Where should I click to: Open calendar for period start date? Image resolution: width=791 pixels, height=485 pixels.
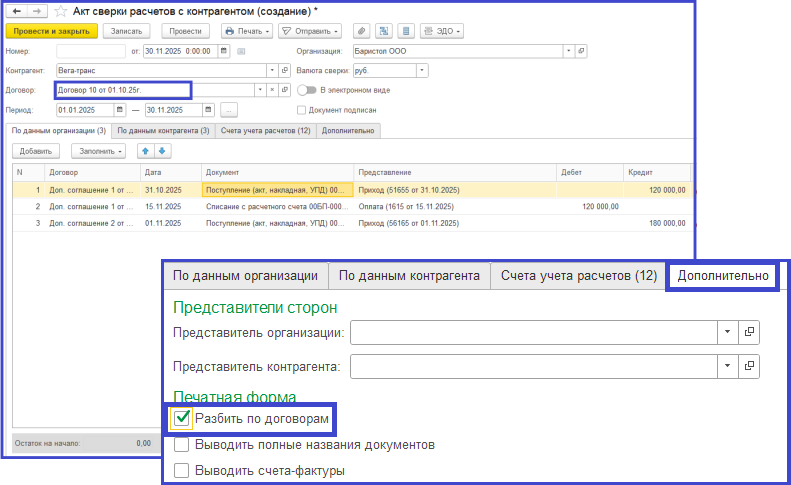coord(121,110)
